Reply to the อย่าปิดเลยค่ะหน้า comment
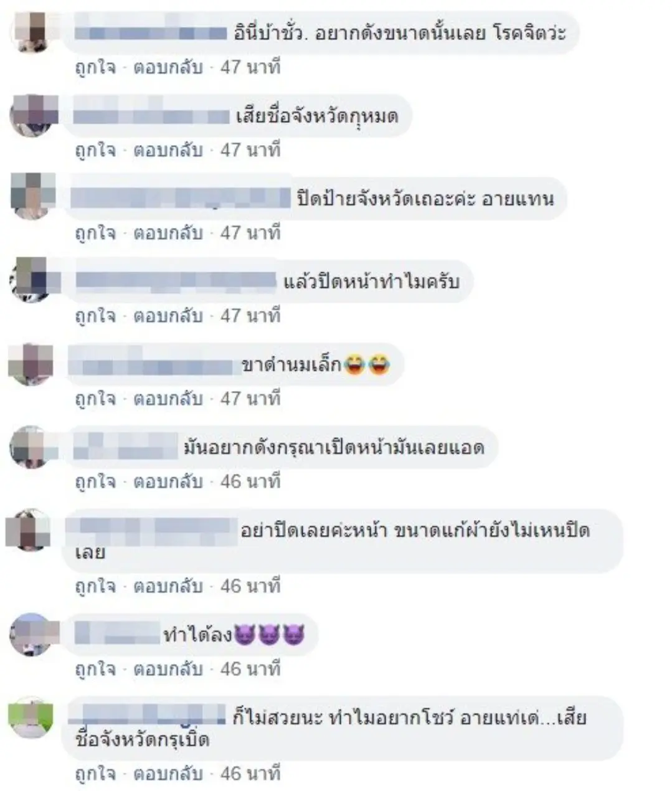The width and height of the screenshot is (672, 791). [x=168, y=586]
